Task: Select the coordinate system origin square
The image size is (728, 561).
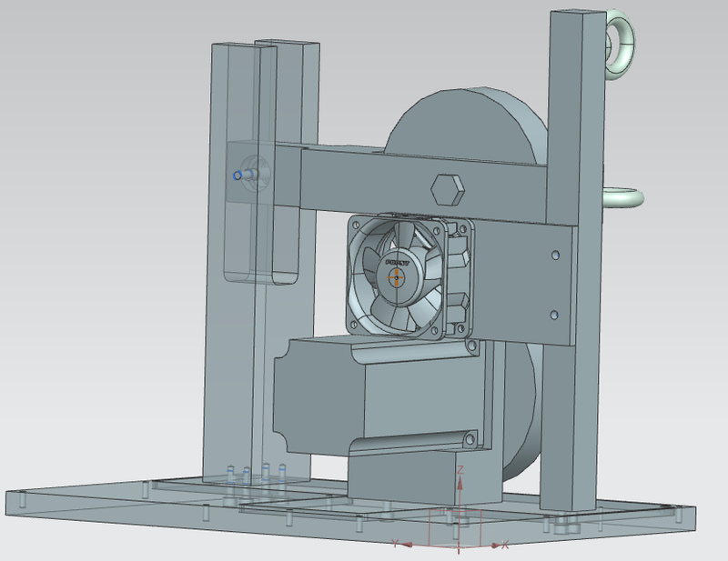Action: 455,528
